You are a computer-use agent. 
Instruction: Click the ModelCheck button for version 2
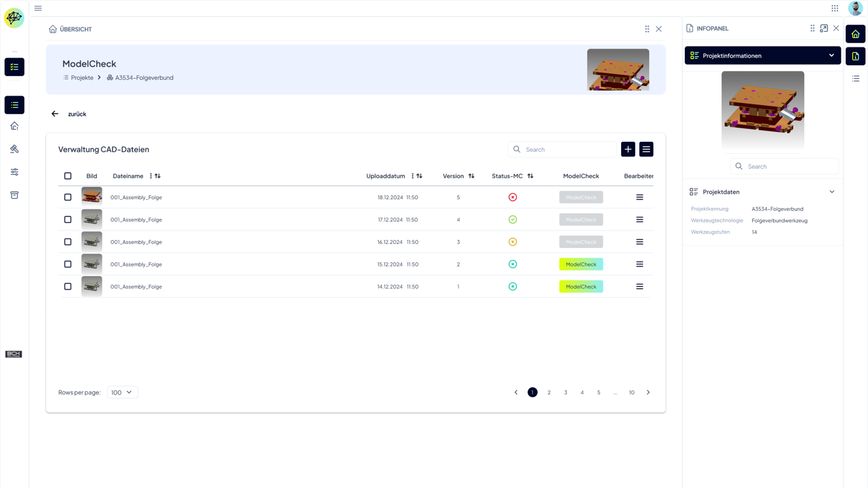point(581,264)
